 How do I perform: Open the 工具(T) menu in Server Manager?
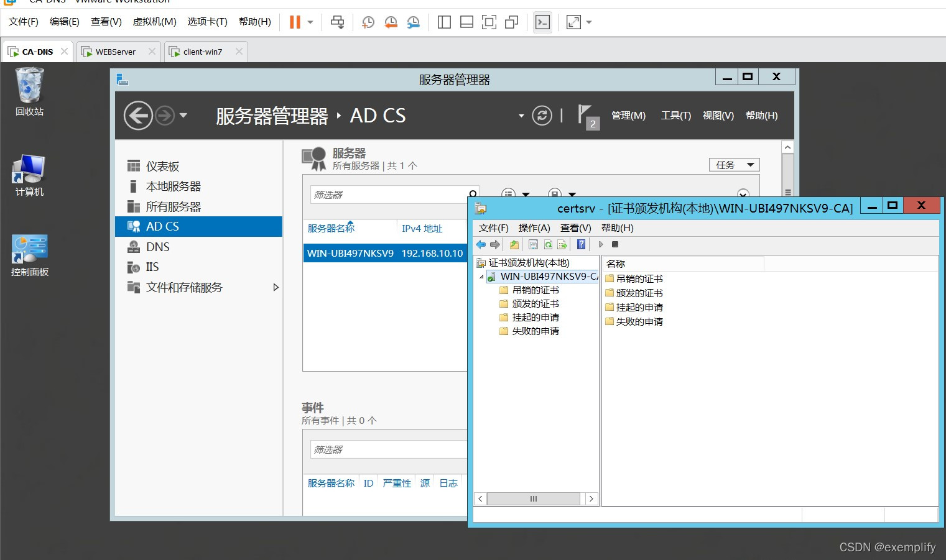pyautogui.click(x=675, y=116)
